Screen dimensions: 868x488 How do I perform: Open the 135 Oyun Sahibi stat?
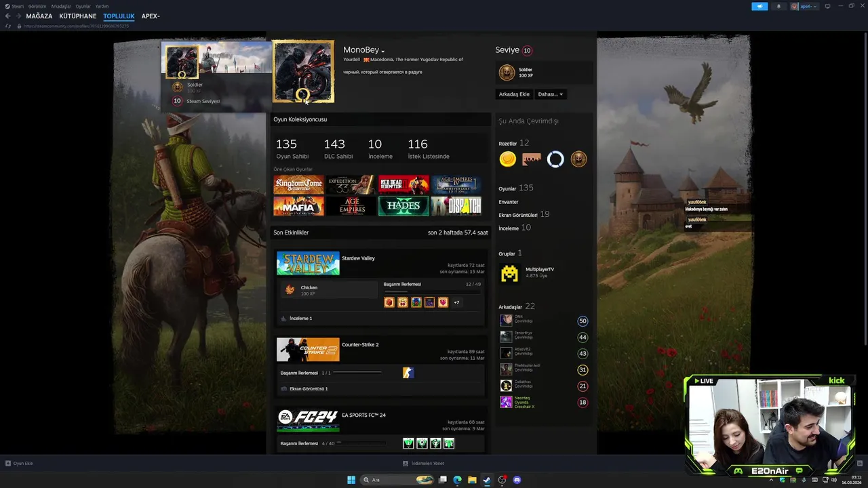[x=292, y=149]
